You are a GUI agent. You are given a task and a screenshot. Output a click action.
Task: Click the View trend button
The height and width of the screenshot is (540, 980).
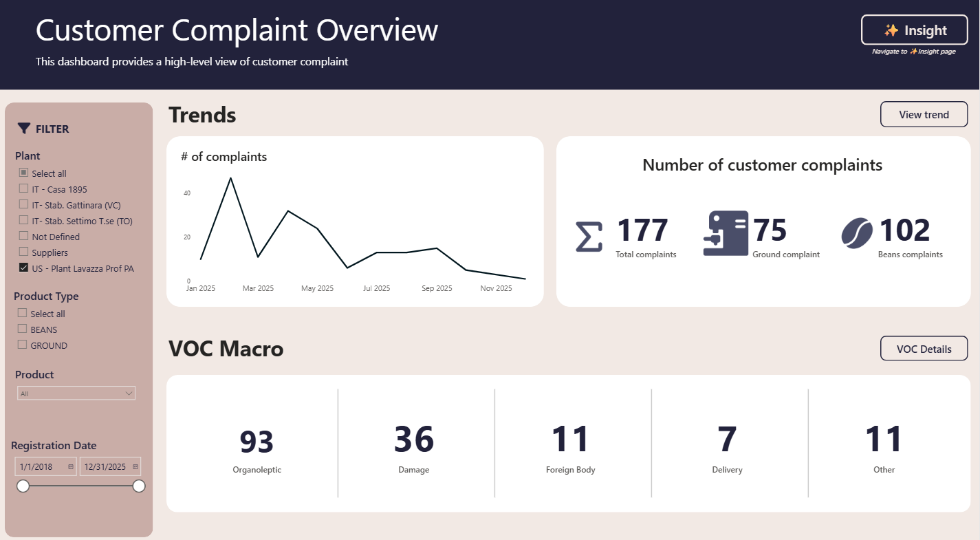(x=924, y=114)
